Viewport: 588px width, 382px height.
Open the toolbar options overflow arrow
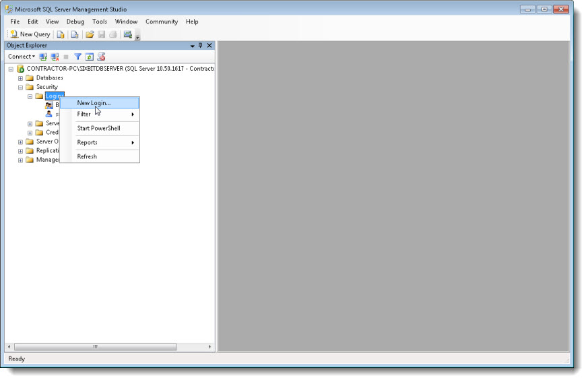pyautogui.click(x=137, y=36)
